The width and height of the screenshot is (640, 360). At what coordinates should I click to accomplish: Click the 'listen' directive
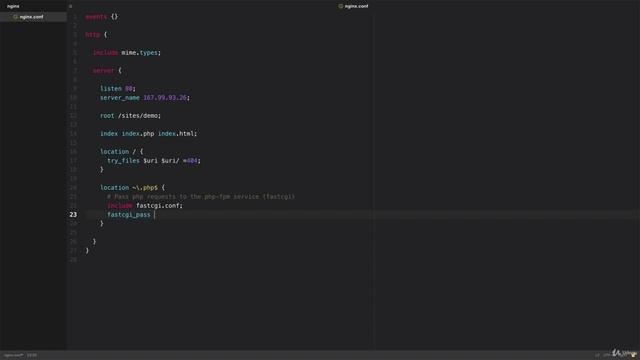[x=111, y=89]
